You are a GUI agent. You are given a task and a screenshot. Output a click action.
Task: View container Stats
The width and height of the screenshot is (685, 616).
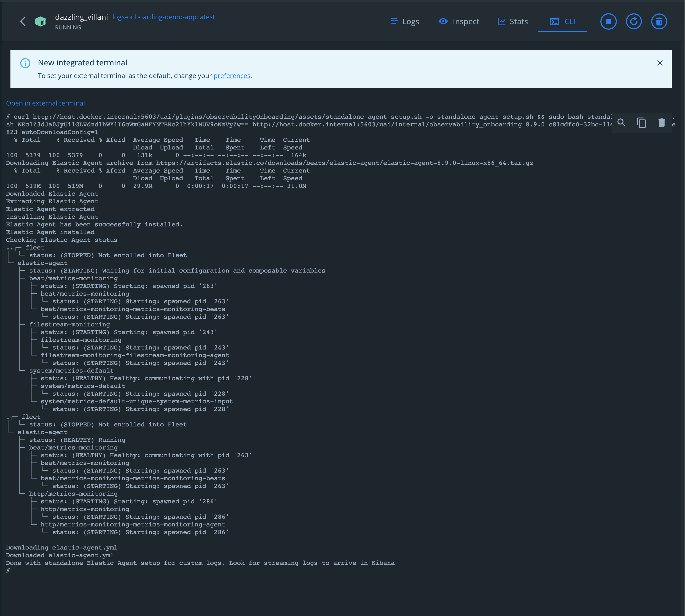(512, 21)
